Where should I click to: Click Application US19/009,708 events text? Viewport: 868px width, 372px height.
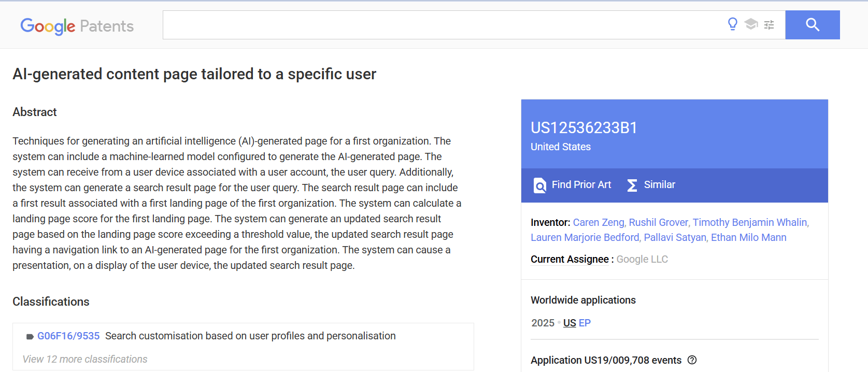[x=606, y=360]
